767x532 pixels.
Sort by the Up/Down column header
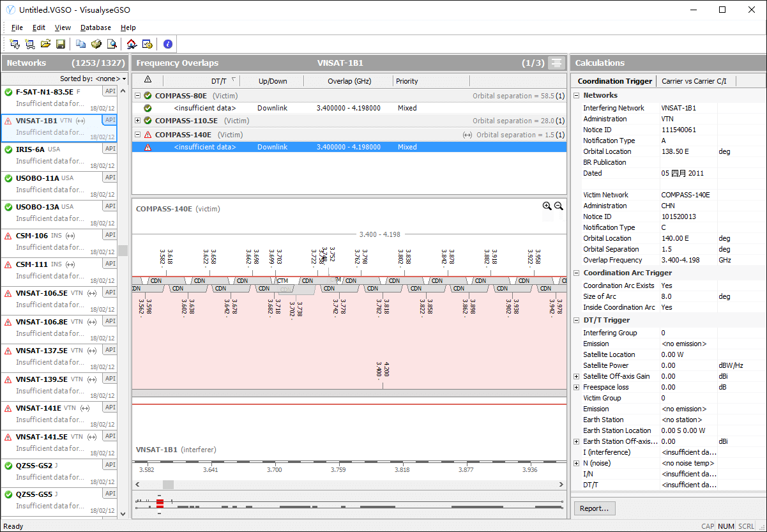click(272, 80)
